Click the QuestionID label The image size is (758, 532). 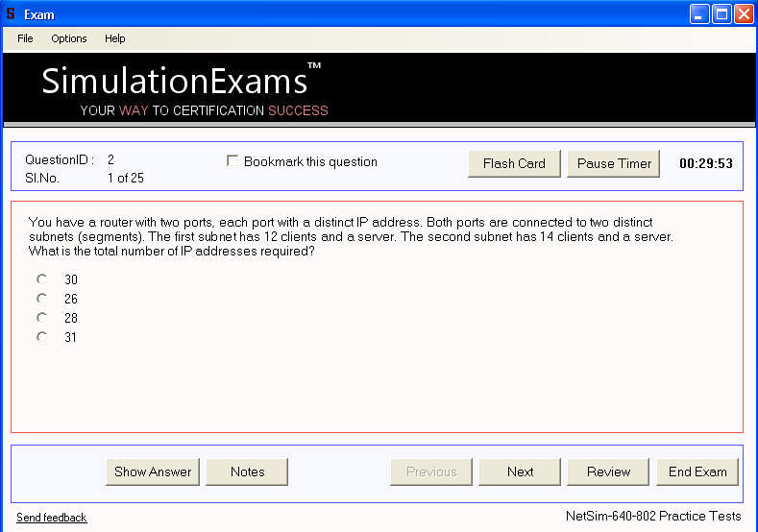tap(60, 159)
